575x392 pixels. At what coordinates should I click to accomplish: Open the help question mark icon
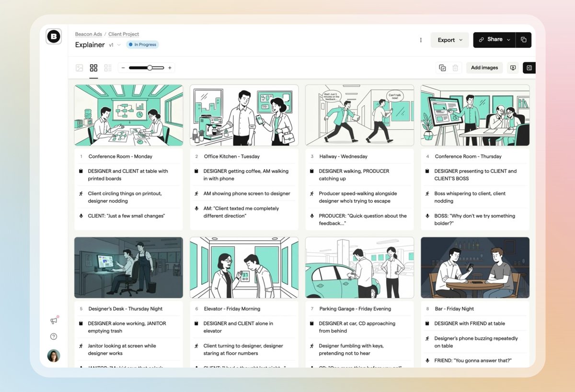pyautogui.click(x=54, y=336)
